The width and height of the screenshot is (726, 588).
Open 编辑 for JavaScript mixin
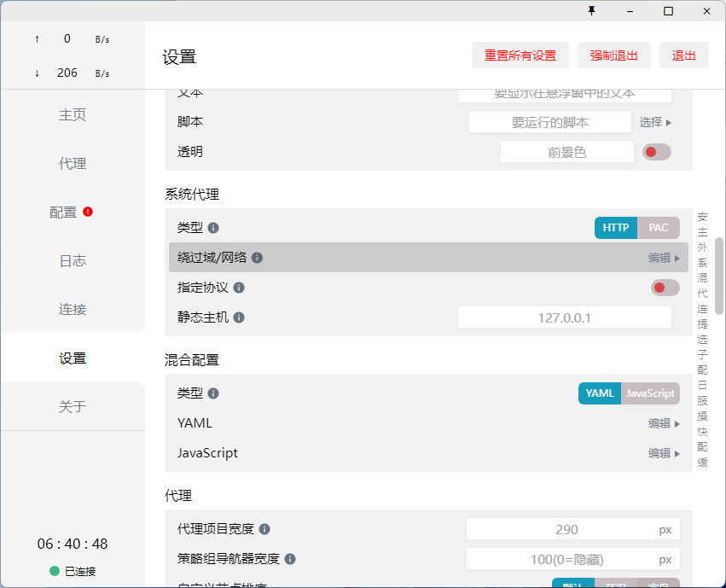(x=664, y=453)
